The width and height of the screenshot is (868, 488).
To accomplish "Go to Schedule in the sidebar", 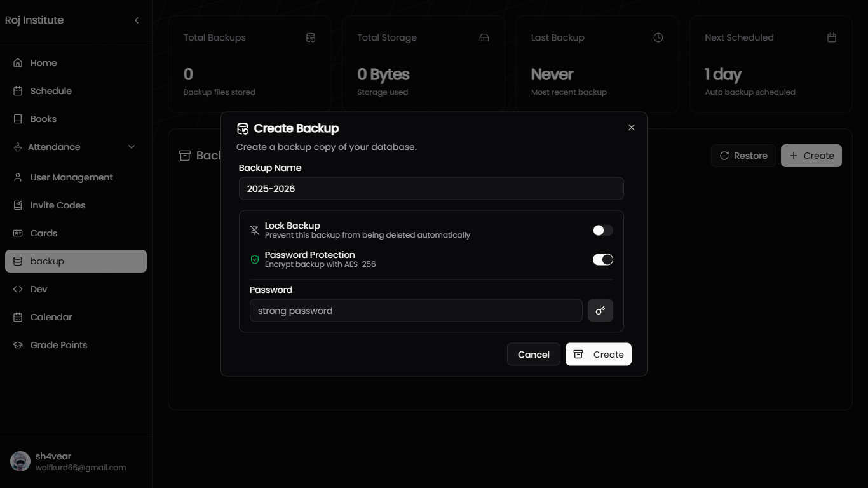I will coord(76,91).
